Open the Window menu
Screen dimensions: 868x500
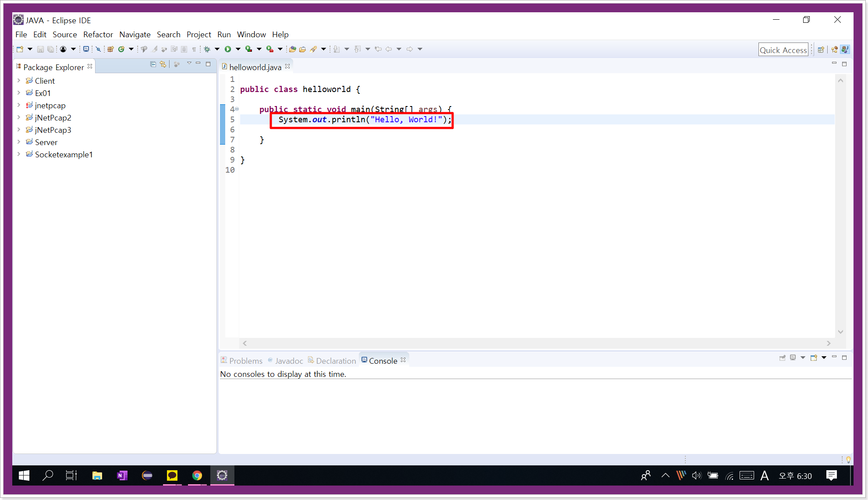(x=251, y=34)
